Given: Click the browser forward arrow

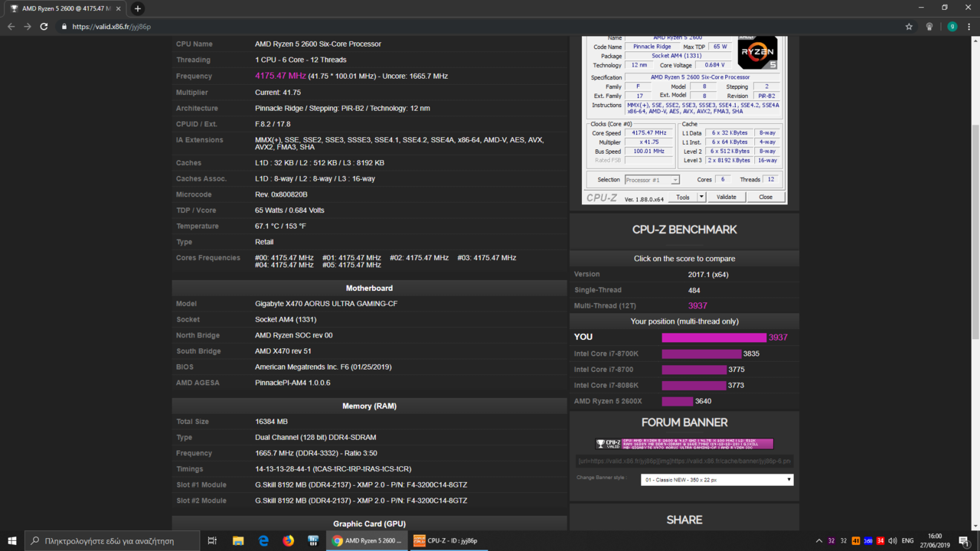Looking at the screenshot, I should 28,26.
